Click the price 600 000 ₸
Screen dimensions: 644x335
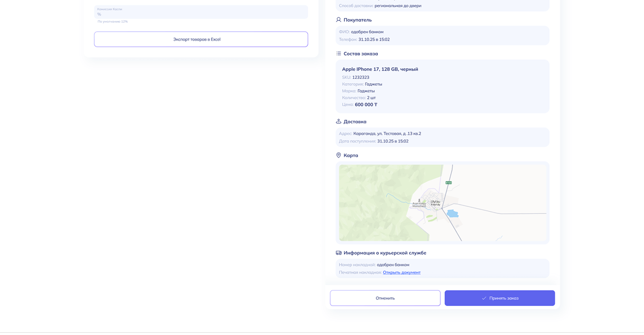[366, 105]
